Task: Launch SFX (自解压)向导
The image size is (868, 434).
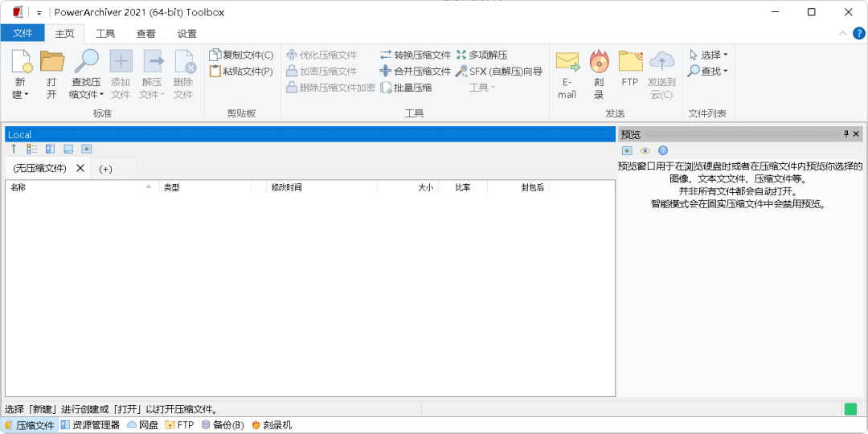Action: (x=499, y=71)
